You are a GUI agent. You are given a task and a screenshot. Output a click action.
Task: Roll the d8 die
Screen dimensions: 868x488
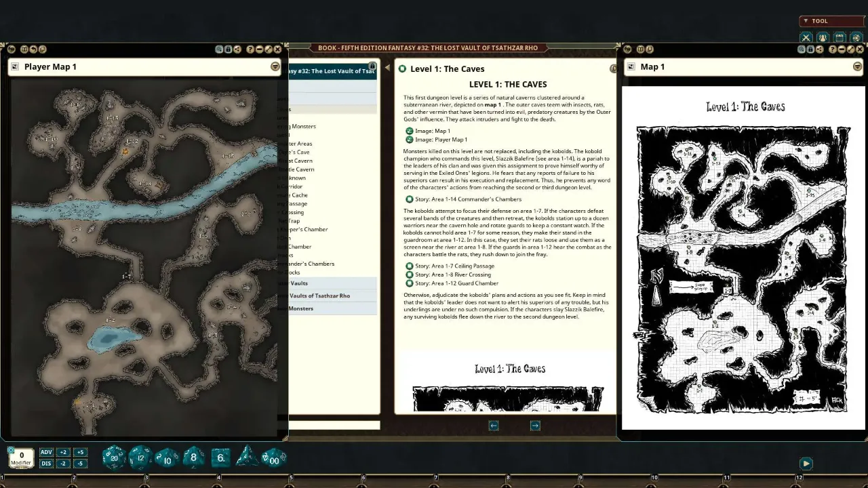[x=194, y=458]
